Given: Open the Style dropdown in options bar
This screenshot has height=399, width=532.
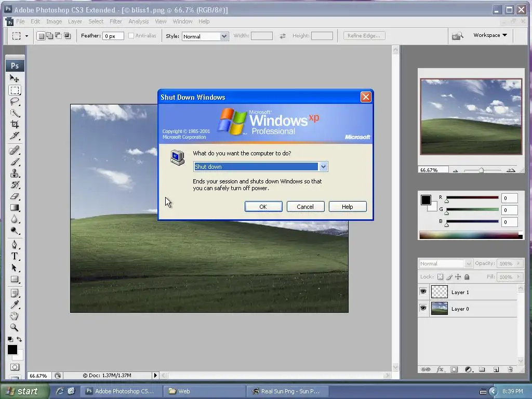Looking at the screenshot, I should pos(224,36).
